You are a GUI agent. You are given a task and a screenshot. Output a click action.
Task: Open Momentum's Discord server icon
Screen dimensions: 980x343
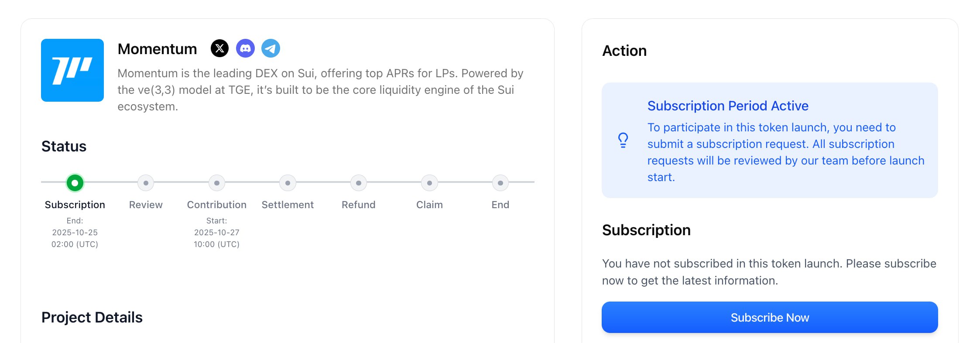pos(245,48)
